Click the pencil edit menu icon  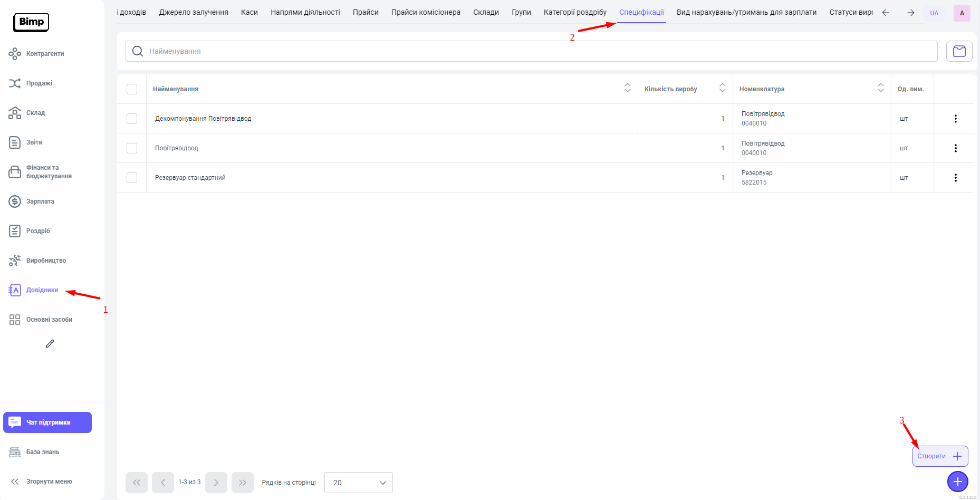50,344
